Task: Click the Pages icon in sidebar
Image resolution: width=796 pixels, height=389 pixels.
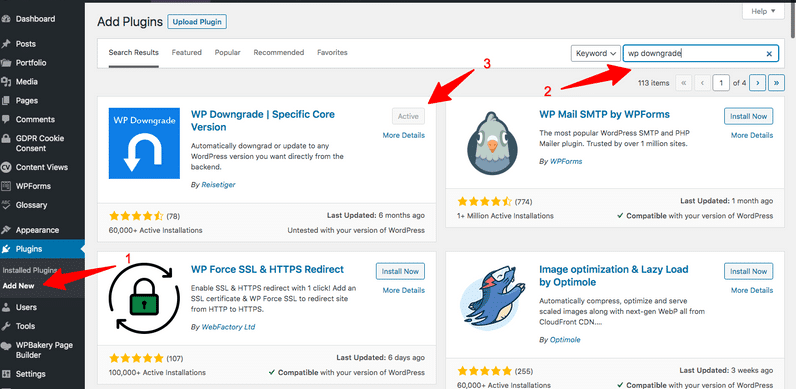Action: tap(6, 101)
